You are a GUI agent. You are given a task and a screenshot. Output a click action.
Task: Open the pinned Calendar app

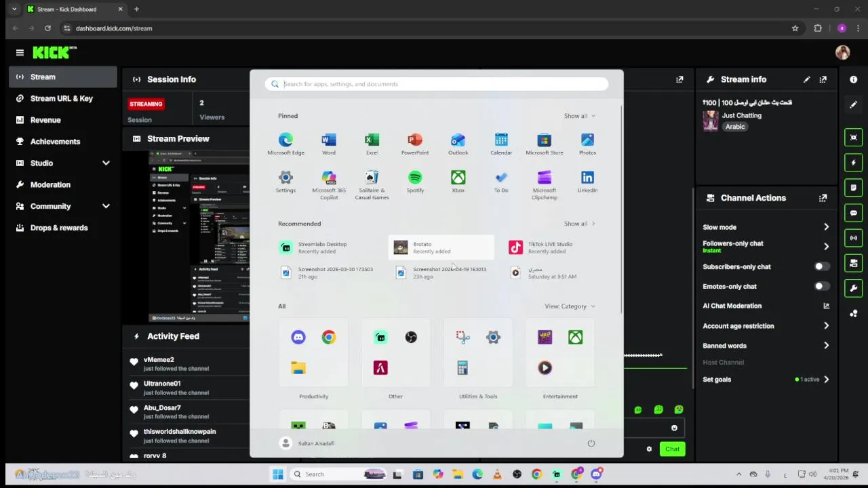(x=501, y=144)
